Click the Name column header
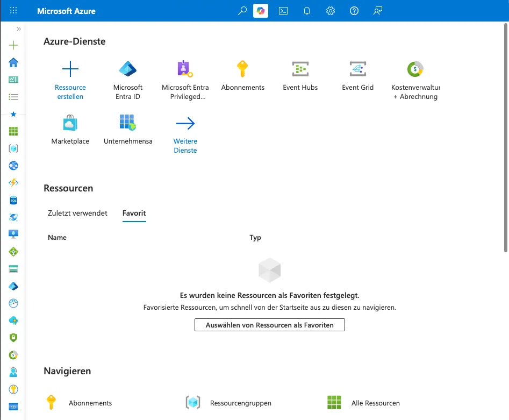 pyautogui.click(x=57, y=238)
